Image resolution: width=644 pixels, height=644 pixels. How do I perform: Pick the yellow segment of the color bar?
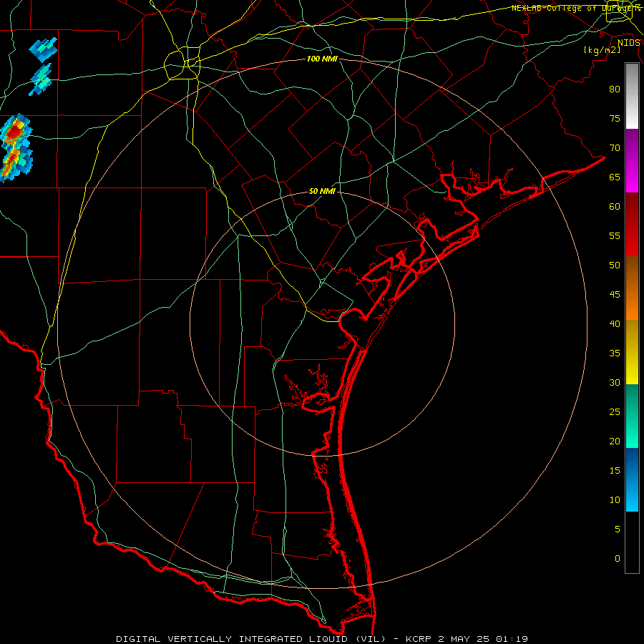(x=632, y=352)
